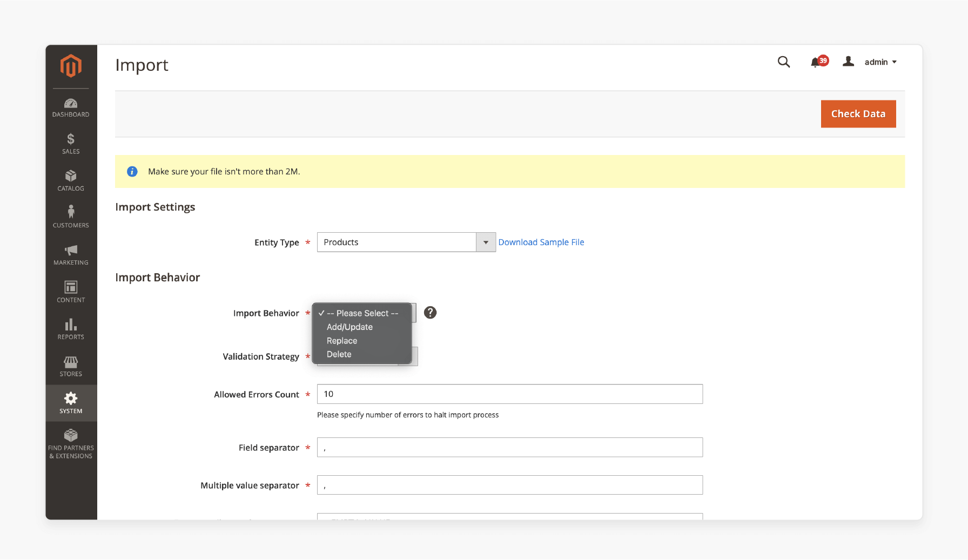968x560 pixels.
Task: Choose Delete import behavior
Action: coord(362,354)
